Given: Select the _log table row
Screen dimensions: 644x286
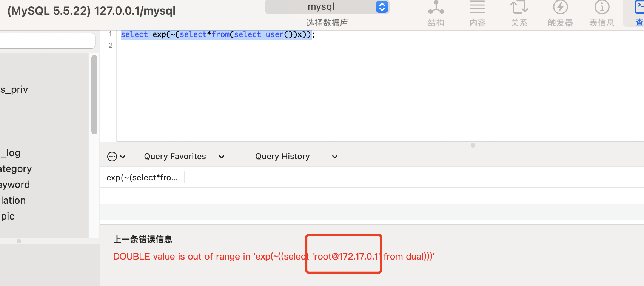Looking at the screenshot, I should click(45, 153).
